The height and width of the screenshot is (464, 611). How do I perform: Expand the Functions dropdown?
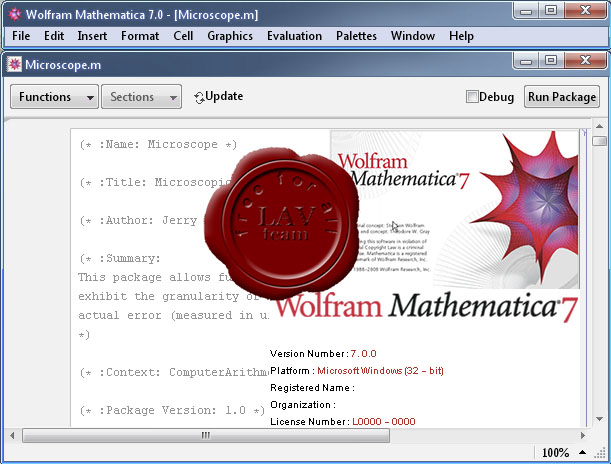(x=54, y=97)
